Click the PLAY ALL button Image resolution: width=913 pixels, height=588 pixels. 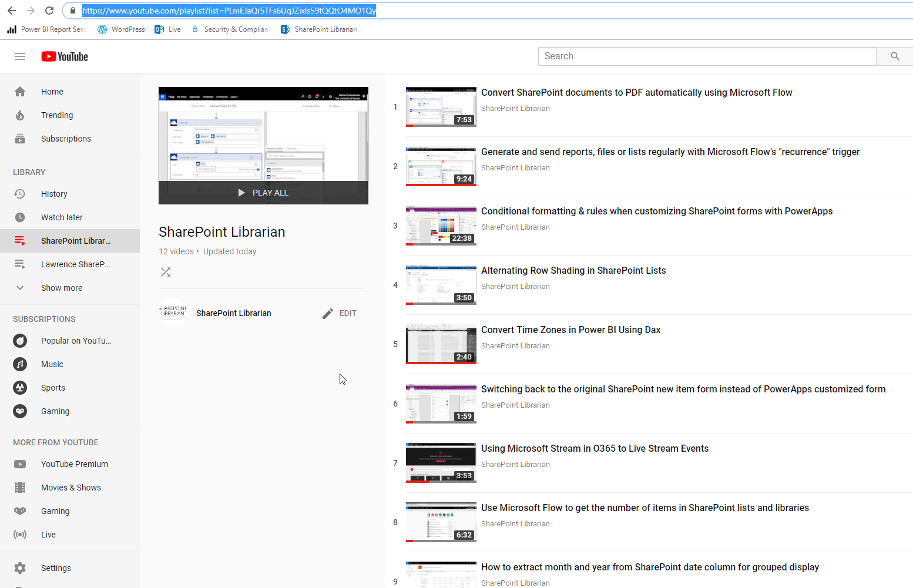263,192
